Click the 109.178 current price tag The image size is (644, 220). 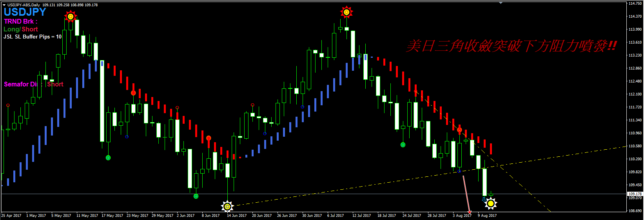pyautogui.click(x=635, y=194)
